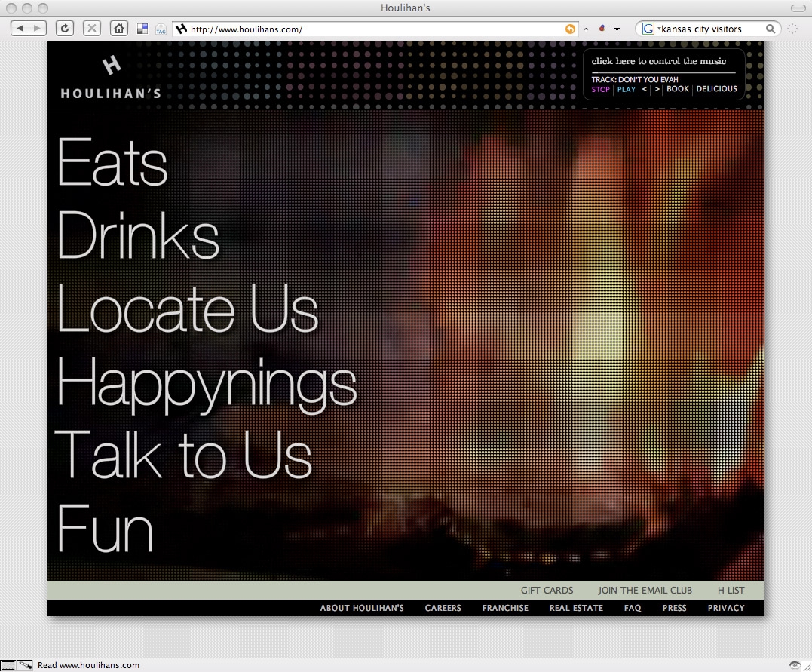The image size is (812, 672).
Task: Open the Talk to Us section
Action: coord(184,455)
